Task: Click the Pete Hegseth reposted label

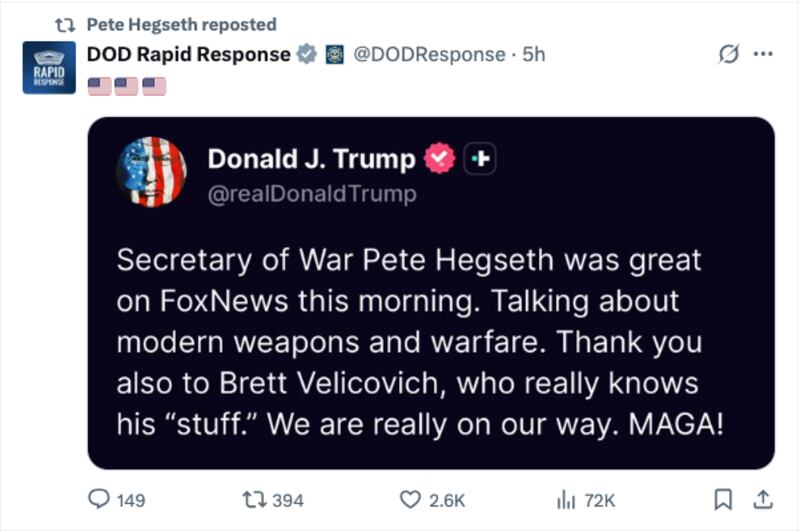Action: (181, 24)
